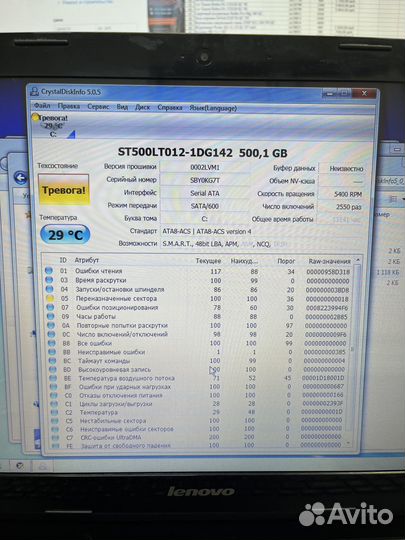Click status circle for Часы работы row

(x=51, y=316)
